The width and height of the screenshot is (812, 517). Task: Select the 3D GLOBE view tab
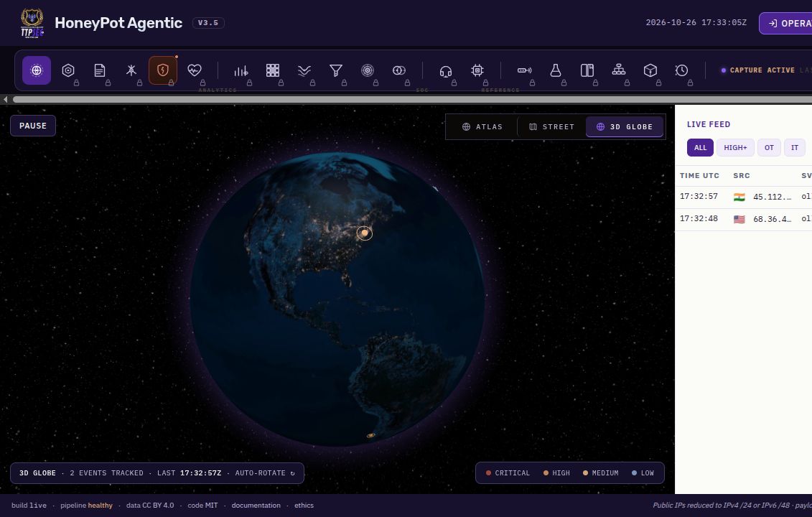coord(625,127)
